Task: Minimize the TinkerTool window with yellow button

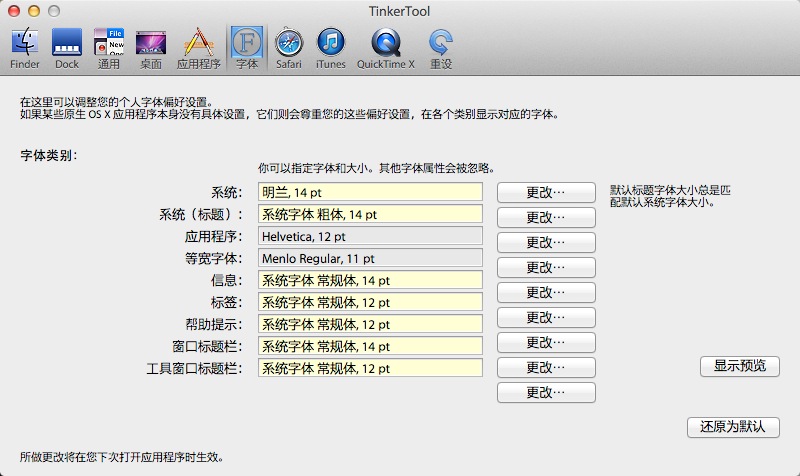Action: pos(34,11)
